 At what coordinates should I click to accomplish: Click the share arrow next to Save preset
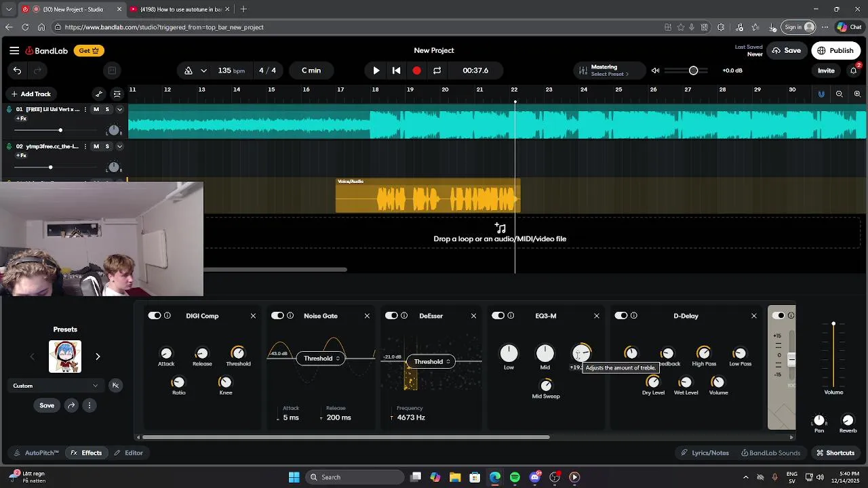pyautogui.click(x=71, y=405)
